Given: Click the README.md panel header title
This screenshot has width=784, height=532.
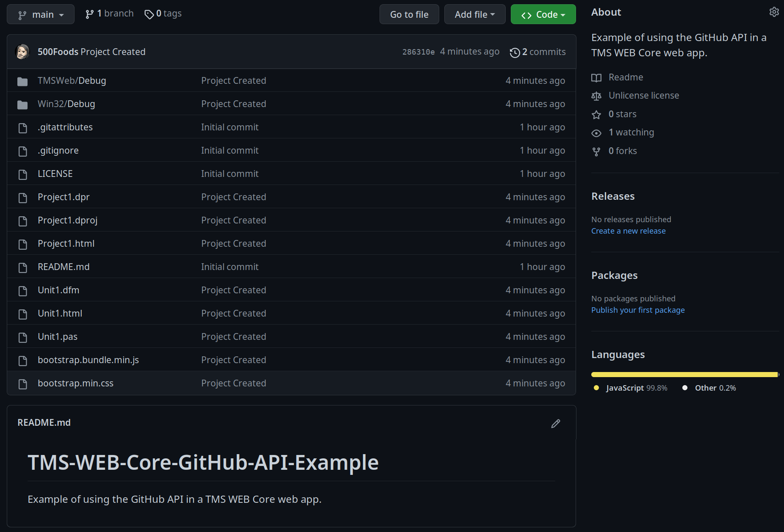Looking at the screenshot, I should 44,422.
